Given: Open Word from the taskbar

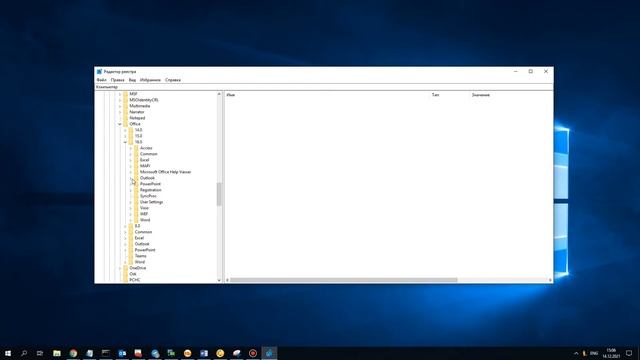Looking at the screenshot, I should click(x=204, y=353).
